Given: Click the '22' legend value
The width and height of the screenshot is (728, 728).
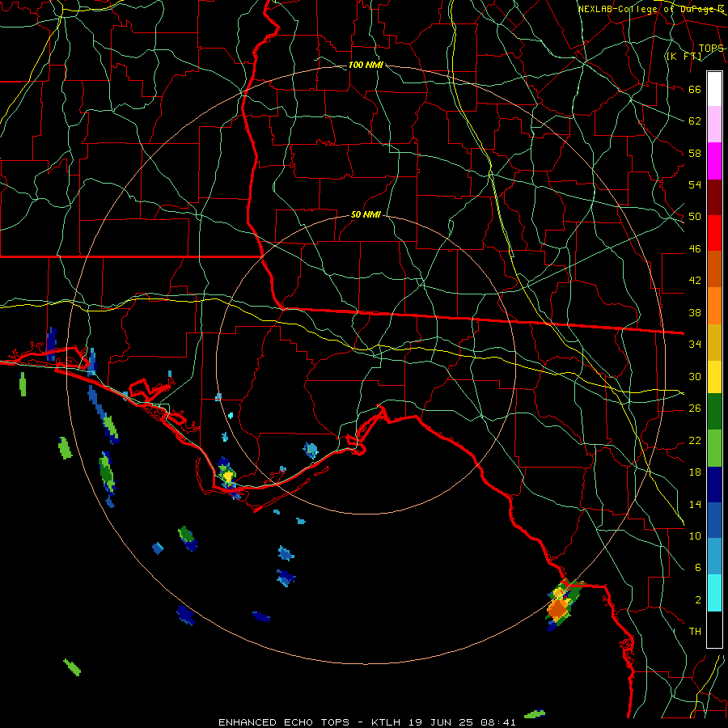Looking at the screenshot, I should (695, 441).
